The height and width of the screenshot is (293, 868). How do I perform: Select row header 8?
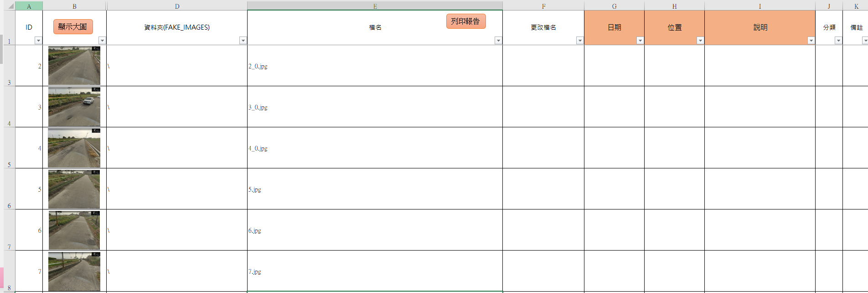[10, 271]
